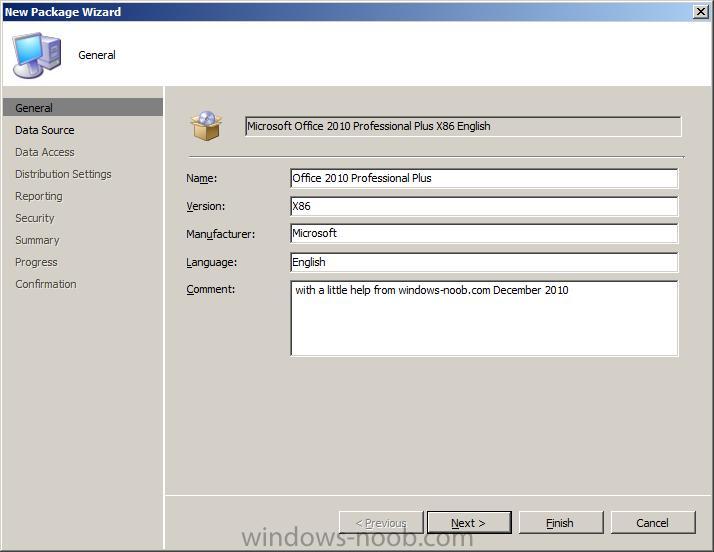This screenshot has width=714, height=552.
Task: Click the General heading text in header
Action: tap(97, 55)
